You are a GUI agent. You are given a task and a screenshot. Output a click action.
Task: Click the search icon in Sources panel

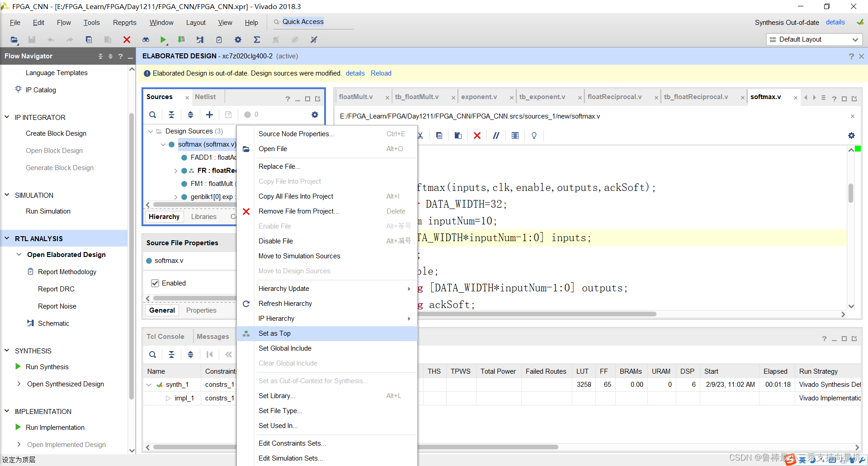pyautogui.click(x=153, y=115)
